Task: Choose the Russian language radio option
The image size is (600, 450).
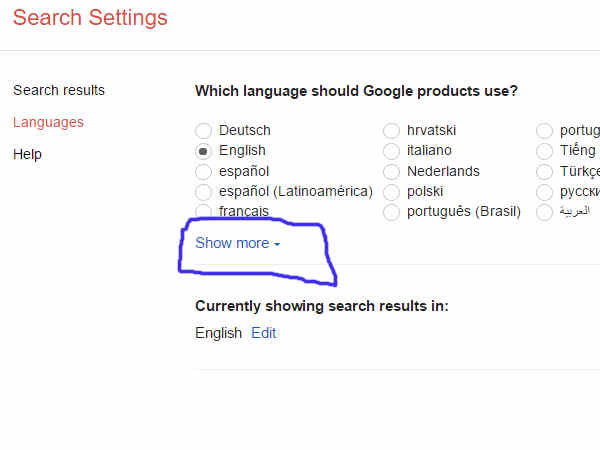Action: pyautogui.click(x=544, y=192)
